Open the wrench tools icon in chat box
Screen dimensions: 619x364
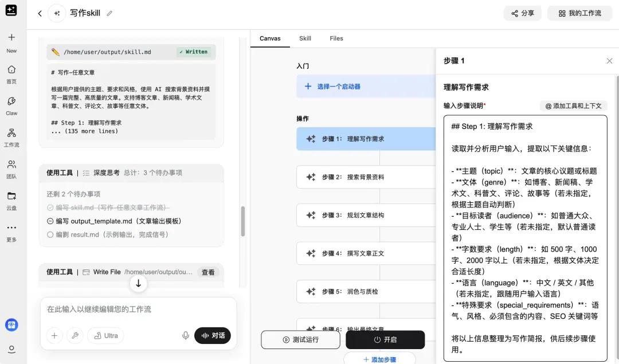75,335
